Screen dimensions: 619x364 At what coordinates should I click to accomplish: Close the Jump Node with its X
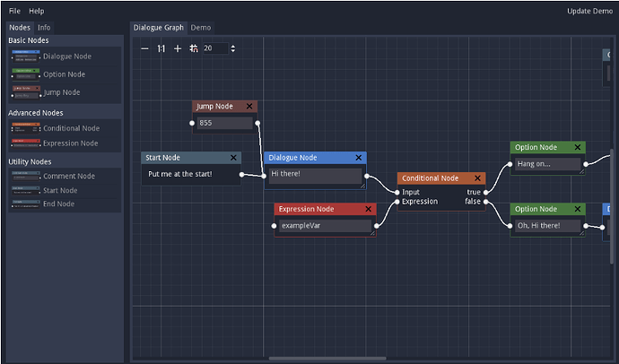(249, 106)
